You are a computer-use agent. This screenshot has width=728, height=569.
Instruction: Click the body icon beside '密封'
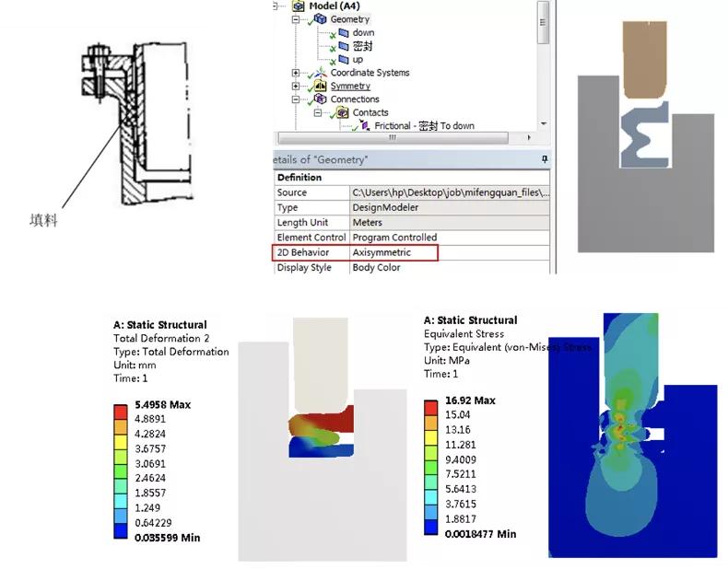344,46
